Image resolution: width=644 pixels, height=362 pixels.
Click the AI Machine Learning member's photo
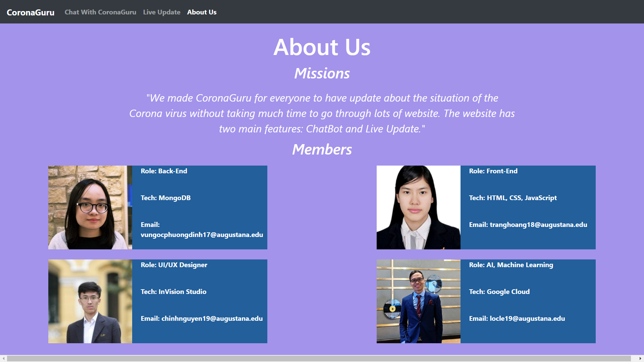click(418, 301)
